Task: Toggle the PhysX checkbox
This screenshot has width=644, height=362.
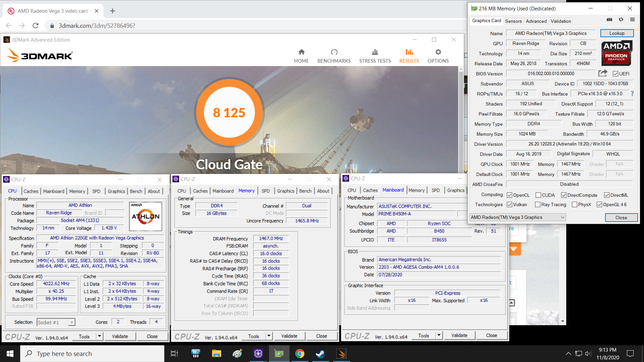Action: pos(575,204)
